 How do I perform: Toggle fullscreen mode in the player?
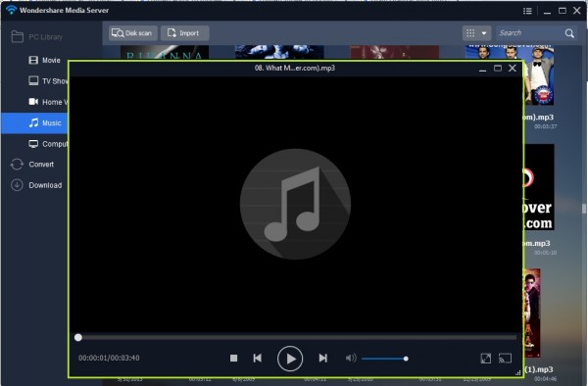pos(486,359)
